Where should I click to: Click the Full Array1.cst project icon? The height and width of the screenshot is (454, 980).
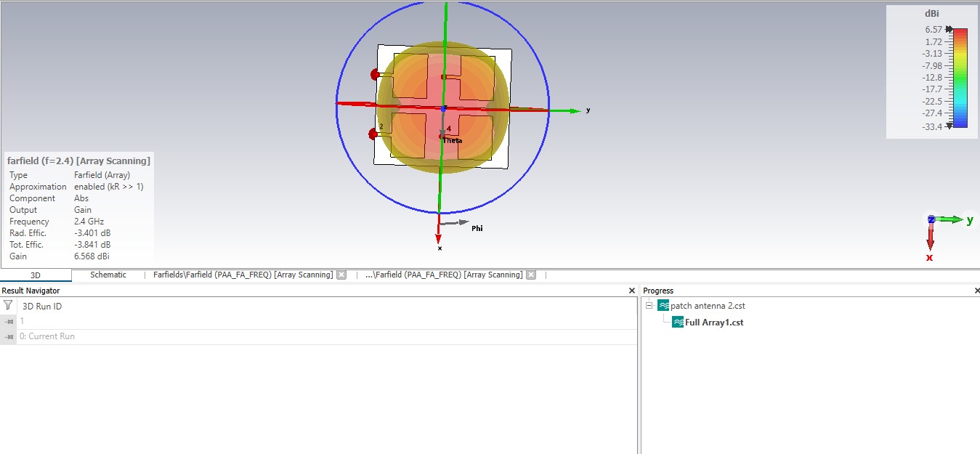tap(677, 323)
